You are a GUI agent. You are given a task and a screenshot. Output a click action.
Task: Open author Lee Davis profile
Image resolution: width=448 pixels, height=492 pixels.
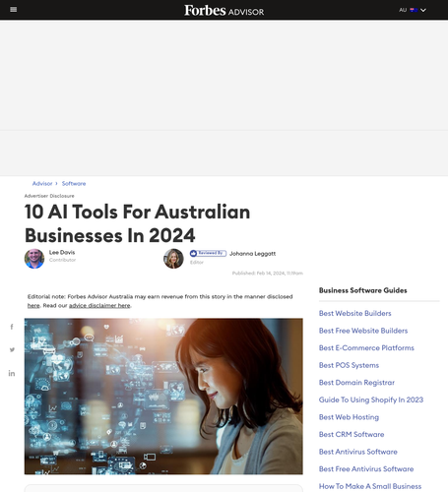click(62, 252)
